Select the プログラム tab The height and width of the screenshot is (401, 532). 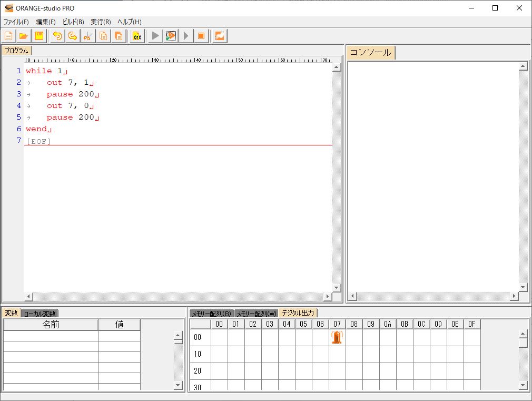(17, 51)
